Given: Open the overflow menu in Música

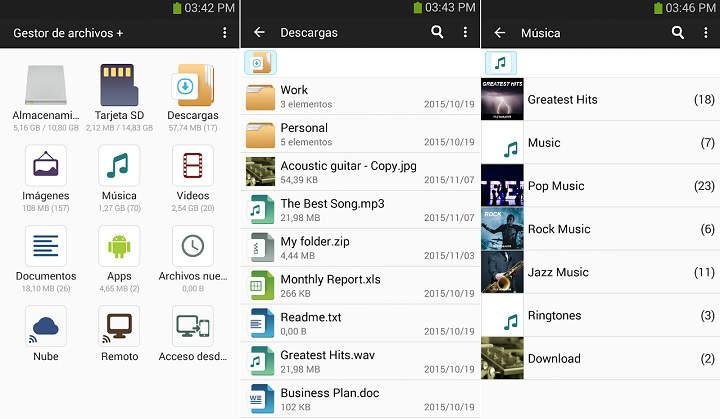Looking at the screenshot, I should pos(705,33).
